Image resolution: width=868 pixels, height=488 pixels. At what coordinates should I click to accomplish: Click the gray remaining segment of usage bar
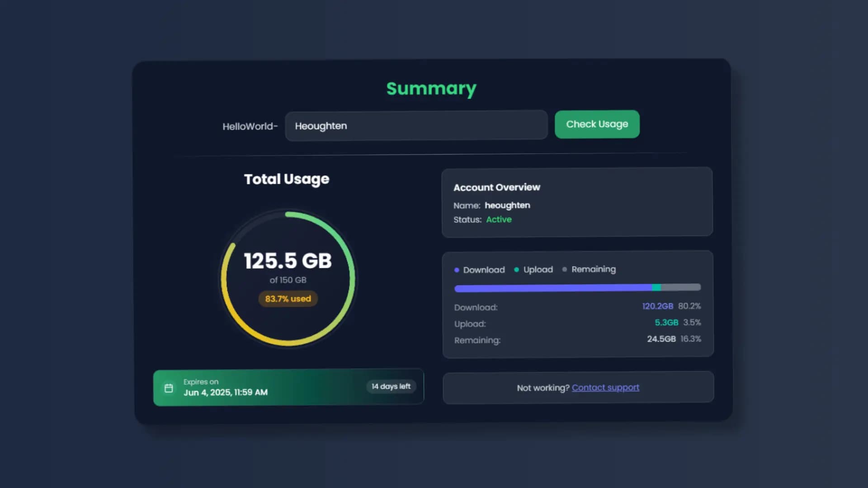681,287
